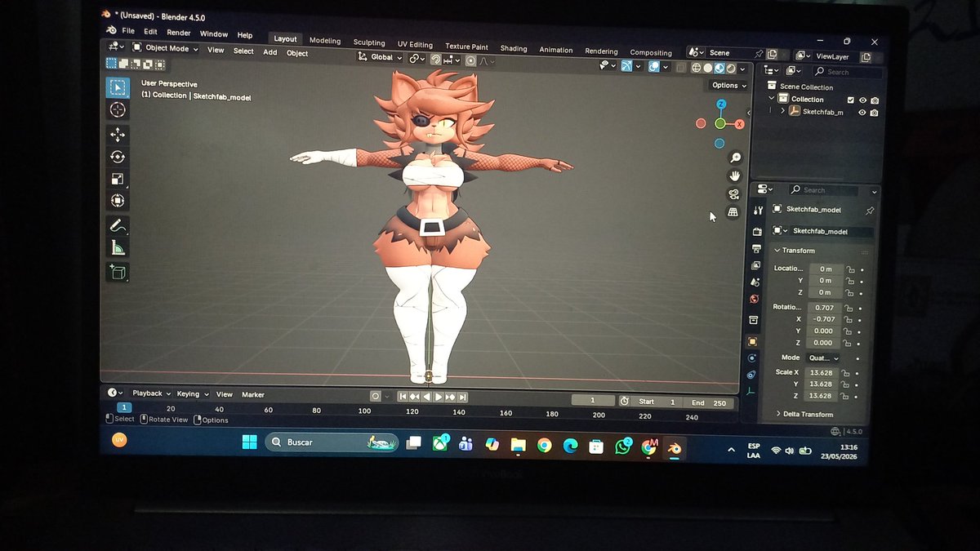The image size is (980, 551).
Task: Click the Blender logo menu icon
Action: 112,30
